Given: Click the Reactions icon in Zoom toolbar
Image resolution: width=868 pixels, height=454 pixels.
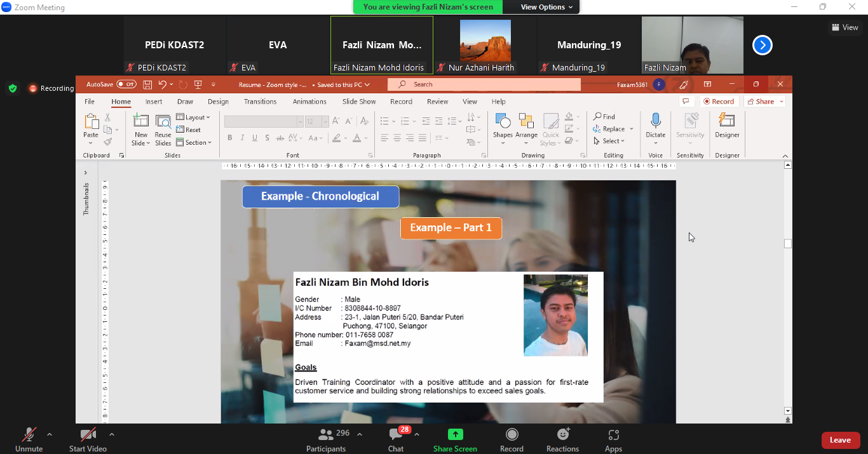Looking at the screenshot, I should [562, 436].
